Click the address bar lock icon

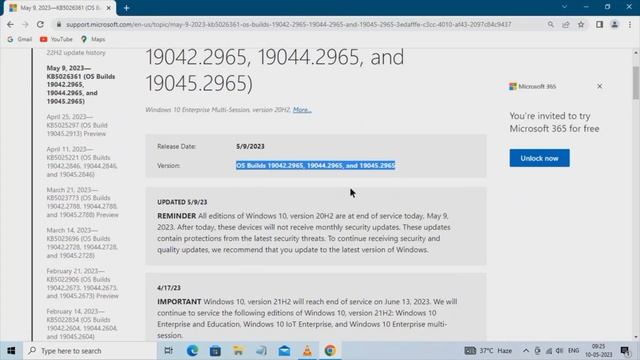point(59,24)
